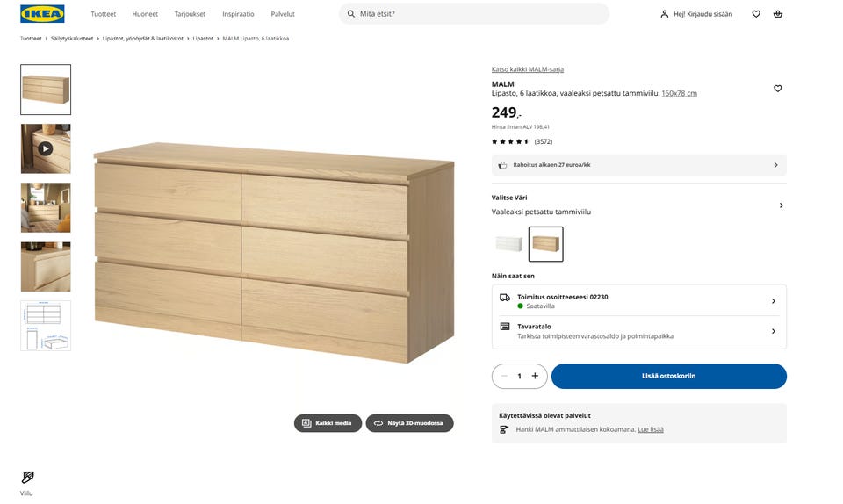843x504 pixels.
Task: Open the wishlist heart in header
Action: pyautogui.click(x=756, y=14)
